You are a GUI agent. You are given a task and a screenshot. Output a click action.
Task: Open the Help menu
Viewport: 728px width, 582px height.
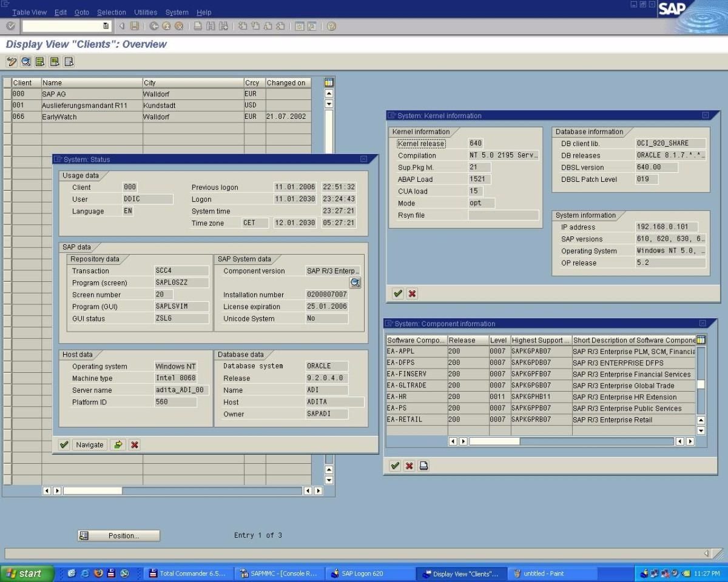(204, 12)
